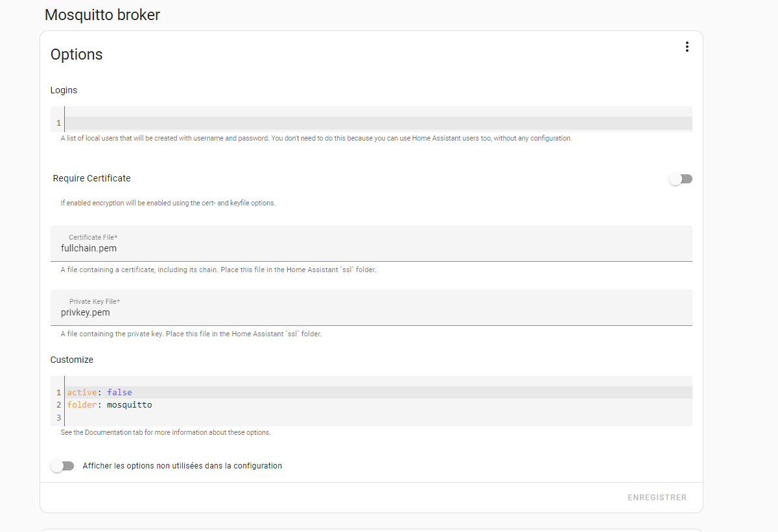778x532 pixels.
Task: Click line number 2 in Customize gutter
Action: pyautogui.click(x=58, y=405)
